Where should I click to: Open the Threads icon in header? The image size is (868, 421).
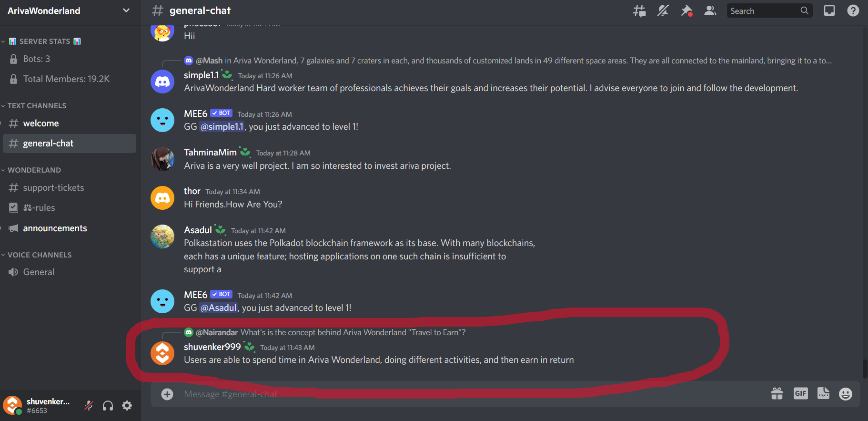(639, 10)
